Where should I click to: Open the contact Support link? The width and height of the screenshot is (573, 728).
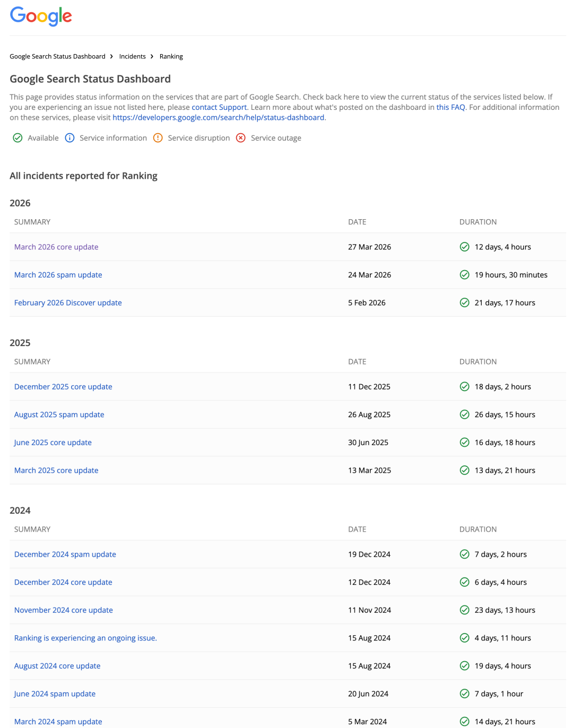[219, 107]
